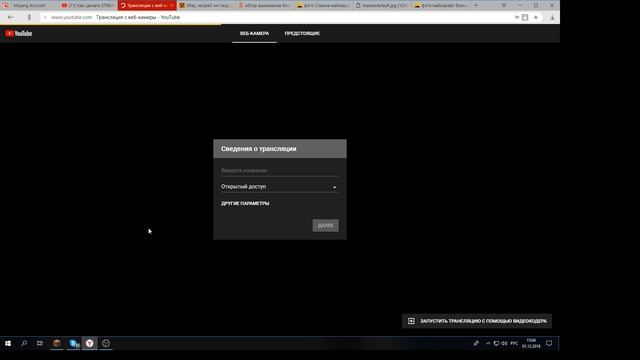Click the www.youtube.com address text
640x360 pixels.
71,18
